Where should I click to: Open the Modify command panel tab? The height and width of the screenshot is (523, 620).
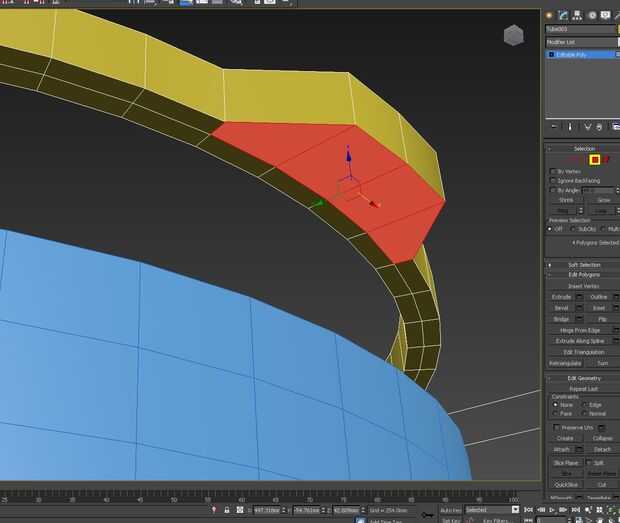coord(563,15)
